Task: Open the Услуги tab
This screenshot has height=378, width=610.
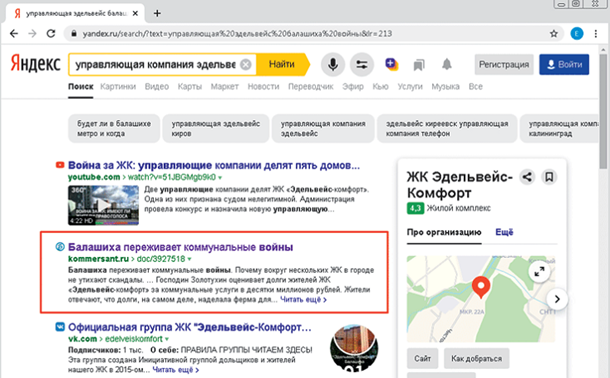Action: point(410,87)
